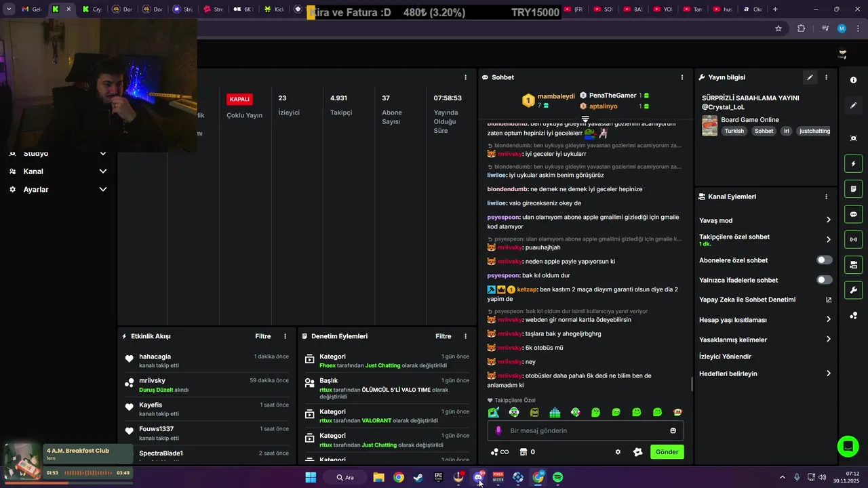Switch to the SOI browser tab
This screenshot has width=868, height=488.
(x=602, y=9)
